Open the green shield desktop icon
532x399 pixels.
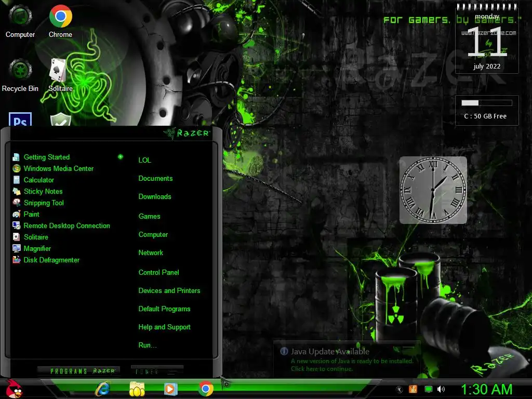point(60,119)
